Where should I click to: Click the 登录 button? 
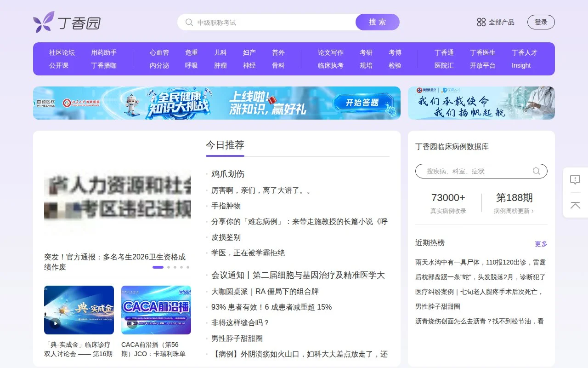541,22
